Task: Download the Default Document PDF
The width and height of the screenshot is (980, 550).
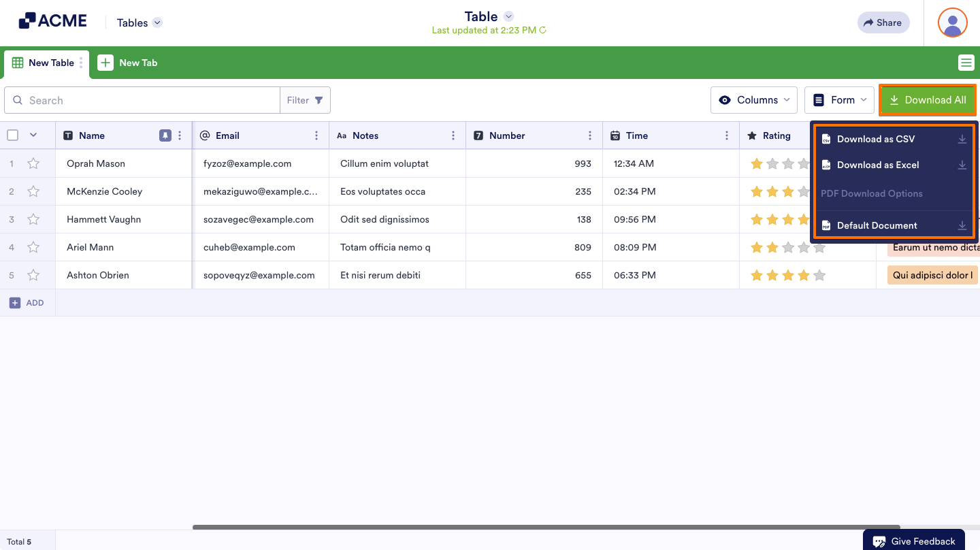Action: [x=894, y=225]
